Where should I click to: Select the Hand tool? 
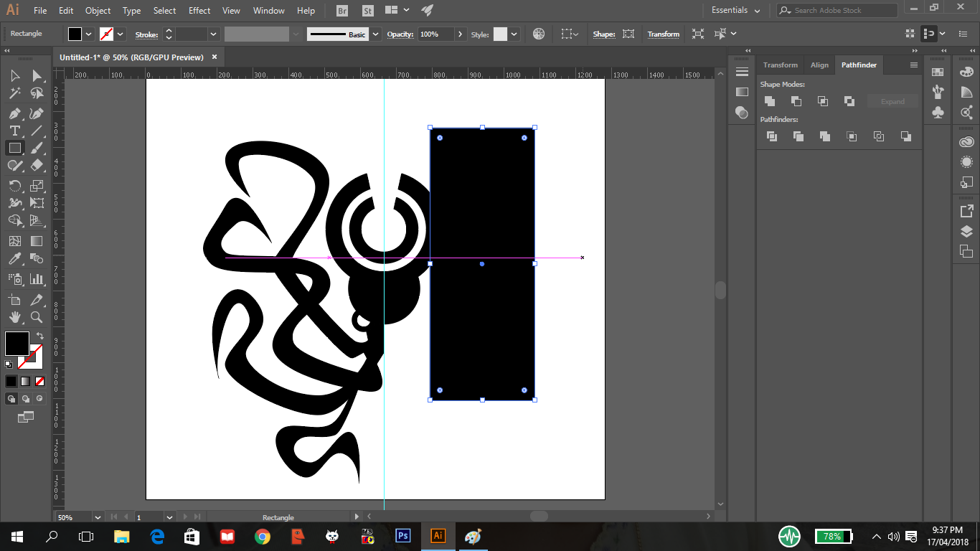coord(14,316)
